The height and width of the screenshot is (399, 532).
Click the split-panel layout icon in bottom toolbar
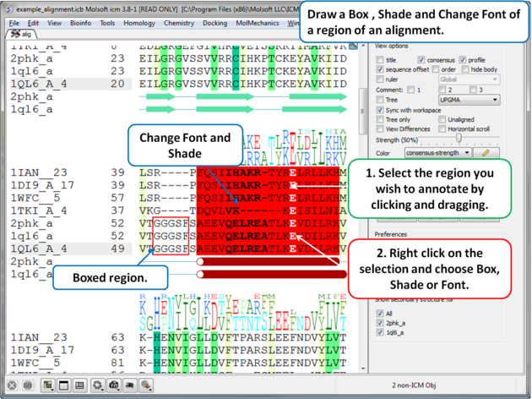point(81,385)
